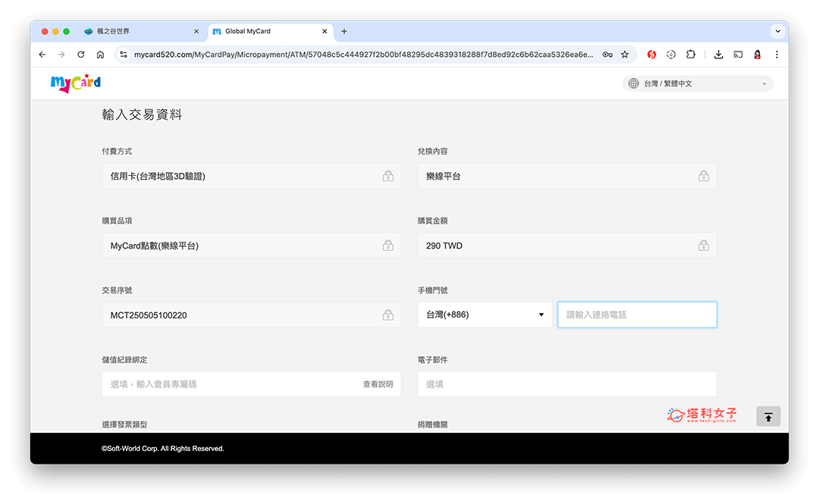The height and width of the screenshot is (504, 819).
Task: View site information in address bar
Action: [x=124, y=55]
